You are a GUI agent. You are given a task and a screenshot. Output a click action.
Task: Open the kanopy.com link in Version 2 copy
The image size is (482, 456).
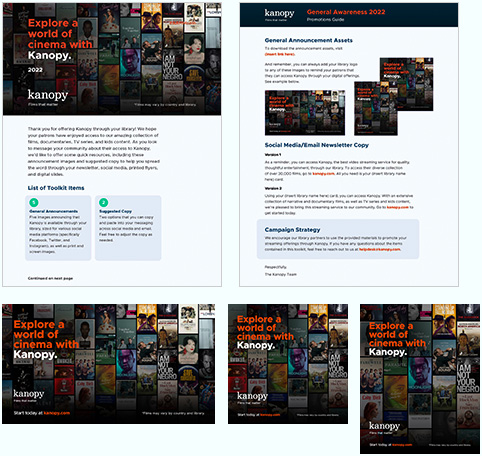coord(398,207)
